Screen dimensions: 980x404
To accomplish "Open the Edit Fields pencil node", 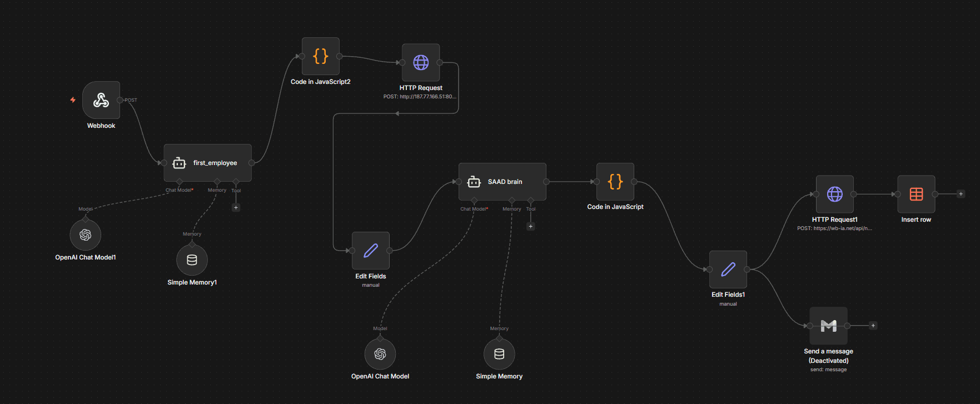I will (371, 251).
